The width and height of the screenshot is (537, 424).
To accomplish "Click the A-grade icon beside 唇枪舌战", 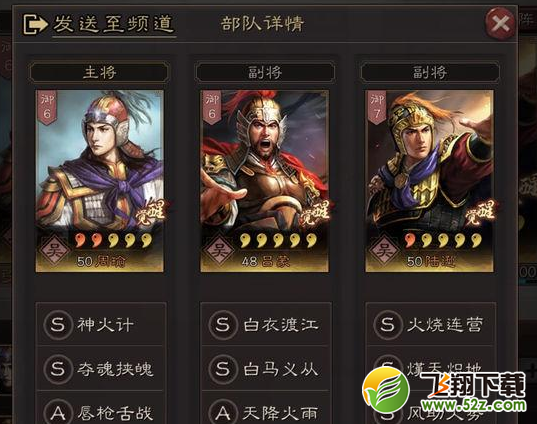I will pyautogui.click(x=58, y=412).
